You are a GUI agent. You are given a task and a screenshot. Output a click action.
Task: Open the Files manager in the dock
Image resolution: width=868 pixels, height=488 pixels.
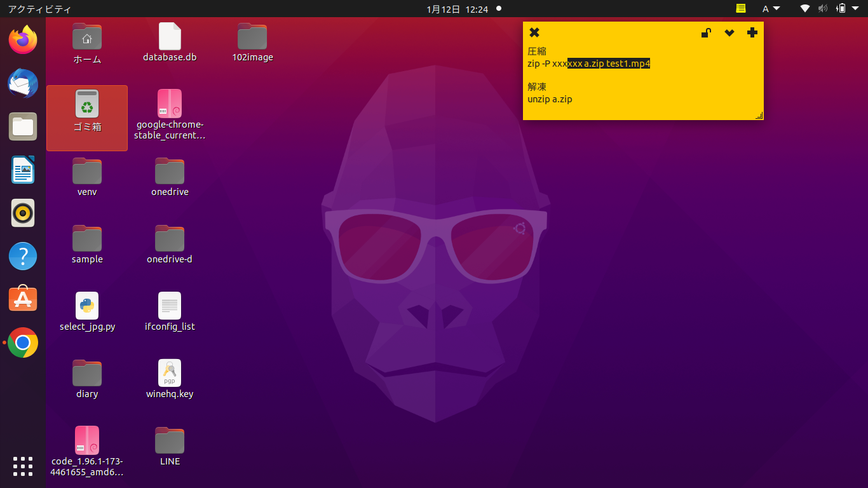point(23,126)
